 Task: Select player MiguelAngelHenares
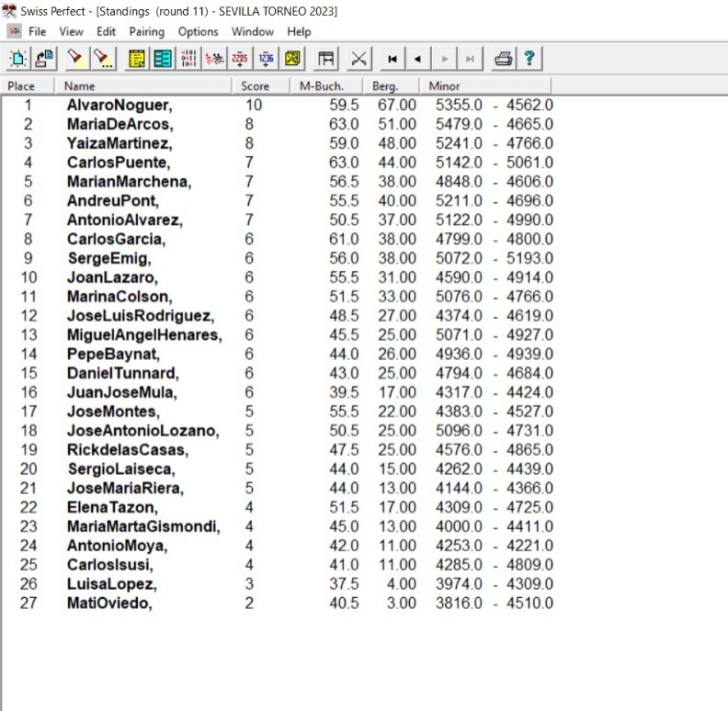pos(144,334)
